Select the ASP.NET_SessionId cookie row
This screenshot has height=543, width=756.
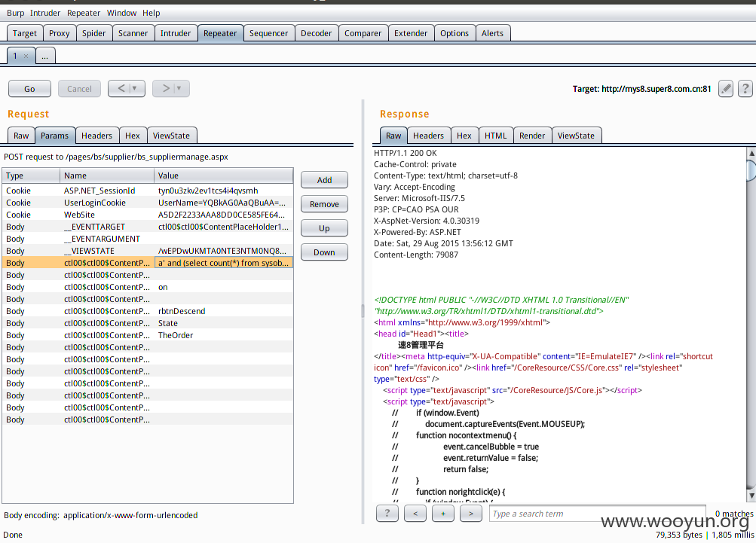(148, 191)
